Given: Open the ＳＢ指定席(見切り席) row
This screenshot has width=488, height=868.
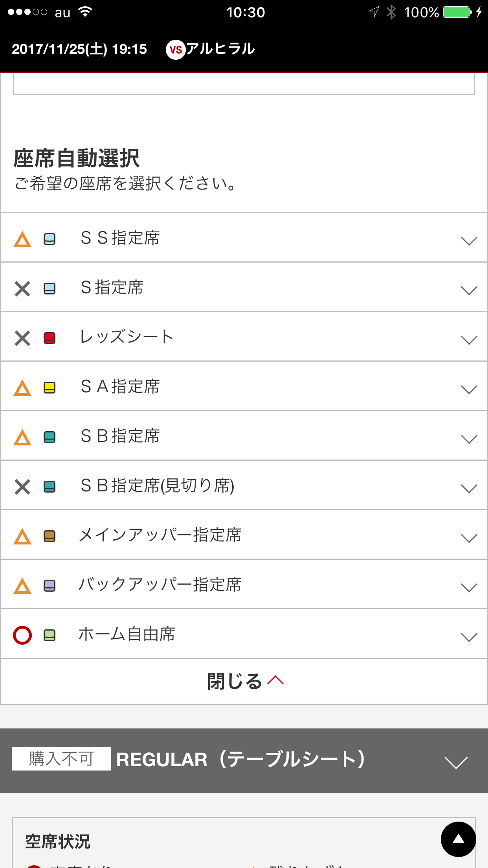Looking at the screenshot, I should pos(157,486).
